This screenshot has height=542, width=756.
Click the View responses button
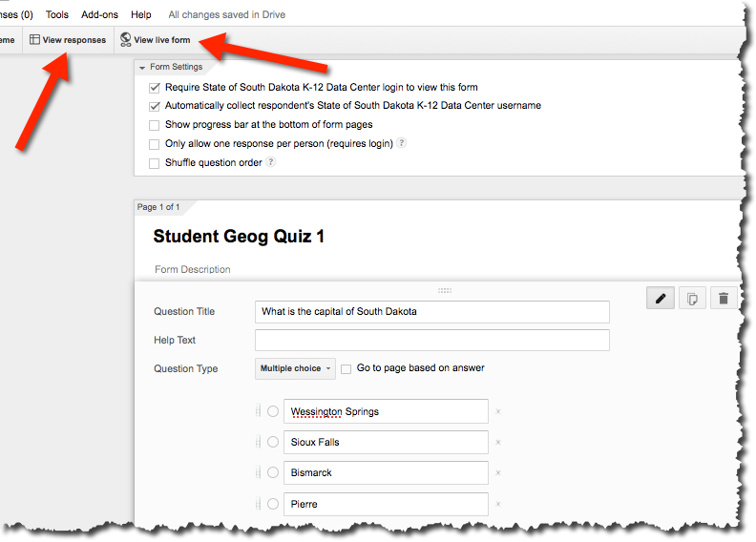pyautogui.click(x=68, y=39)
